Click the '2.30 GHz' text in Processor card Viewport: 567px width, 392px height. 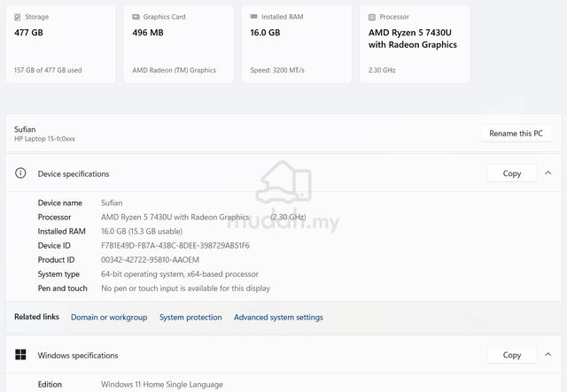382,70
